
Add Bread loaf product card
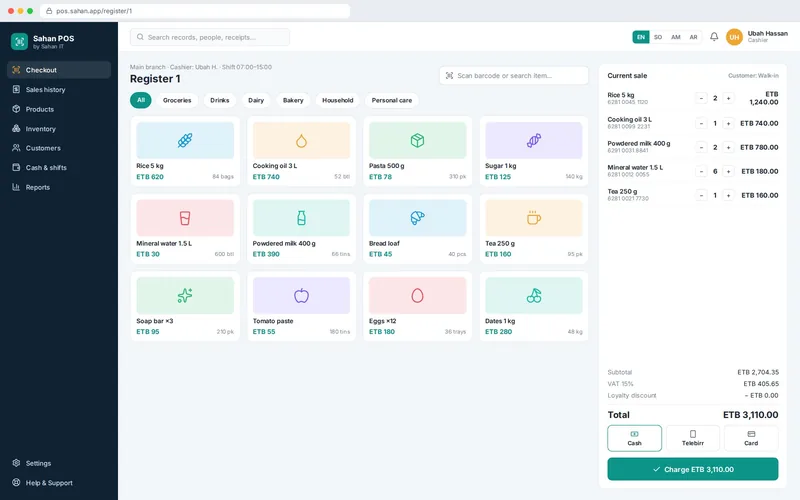[417, 229]
